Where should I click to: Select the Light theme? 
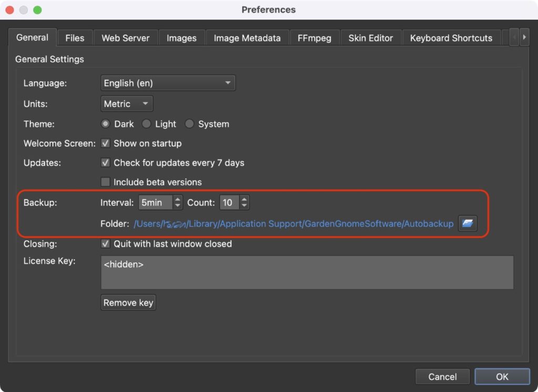[147, 124]
